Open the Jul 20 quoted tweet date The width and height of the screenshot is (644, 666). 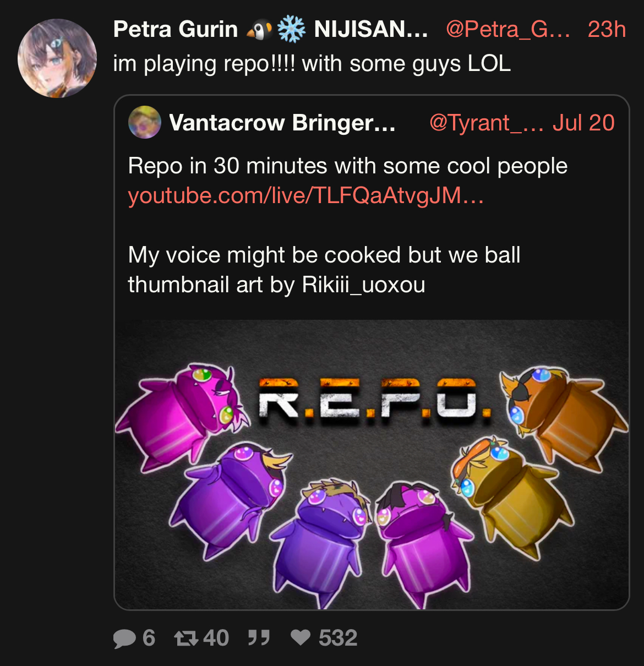coord(583,123)
